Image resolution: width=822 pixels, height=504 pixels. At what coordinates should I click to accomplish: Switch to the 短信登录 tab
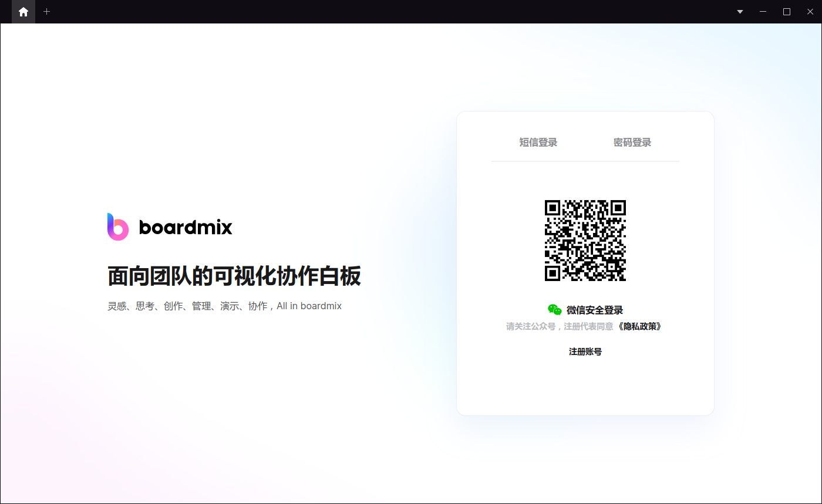pos(538,143)
